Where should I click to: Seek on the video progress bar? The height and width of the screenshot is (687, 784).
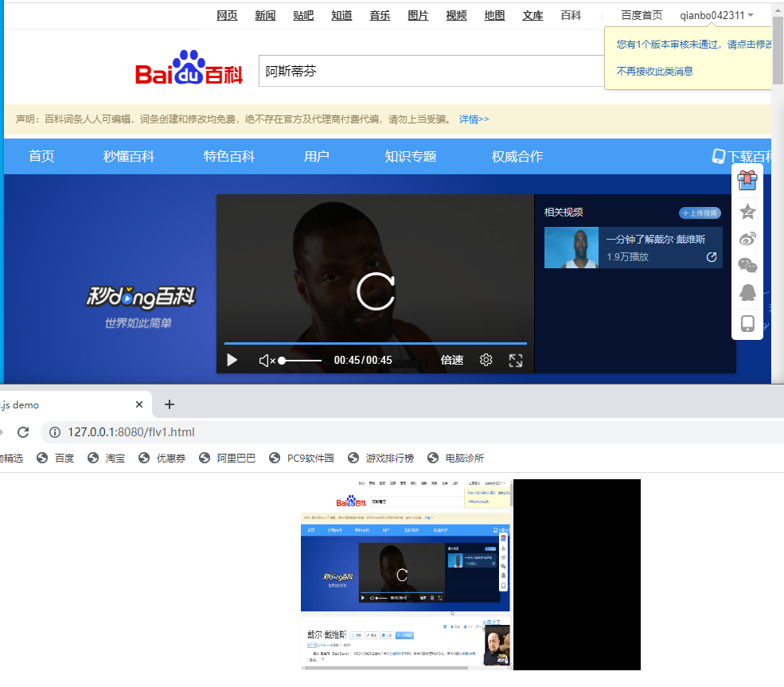pos(376,344)
